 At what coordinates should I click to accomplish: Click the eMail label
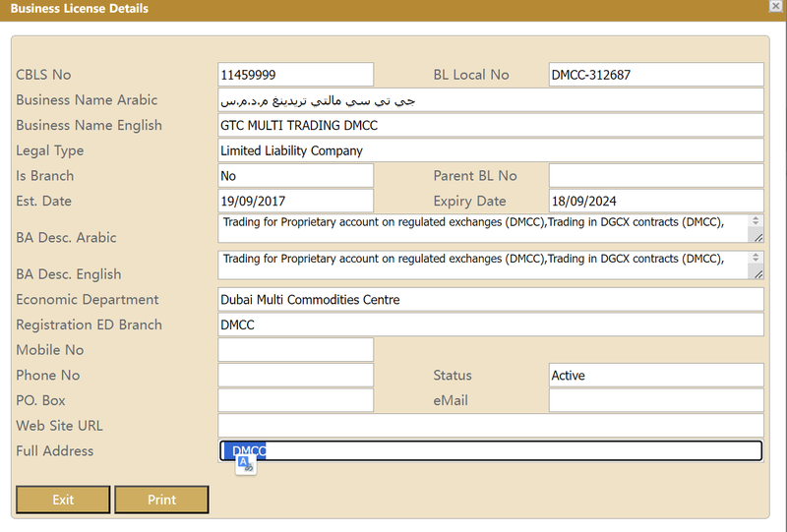pos(451,400)
